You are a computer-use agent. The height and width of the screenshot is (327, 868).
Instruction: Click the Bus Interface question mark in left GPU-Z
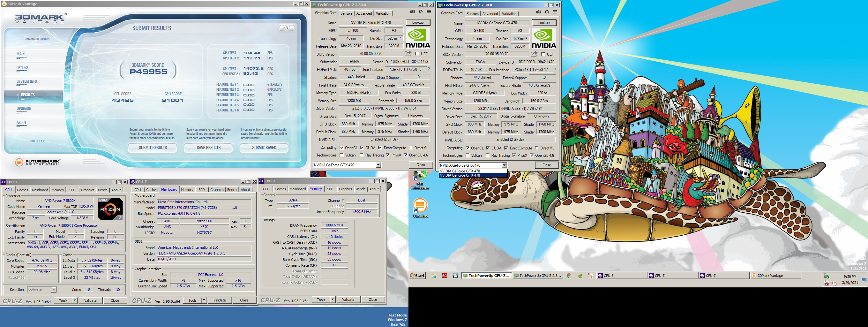(x=429, y=69)
